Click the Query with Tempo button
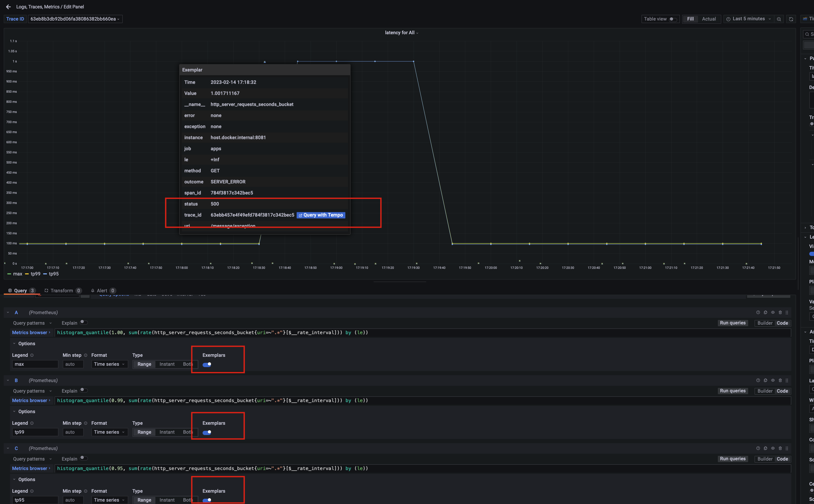Screen dimensions: 814x504 pyautogui.click(x=321, y=215)
